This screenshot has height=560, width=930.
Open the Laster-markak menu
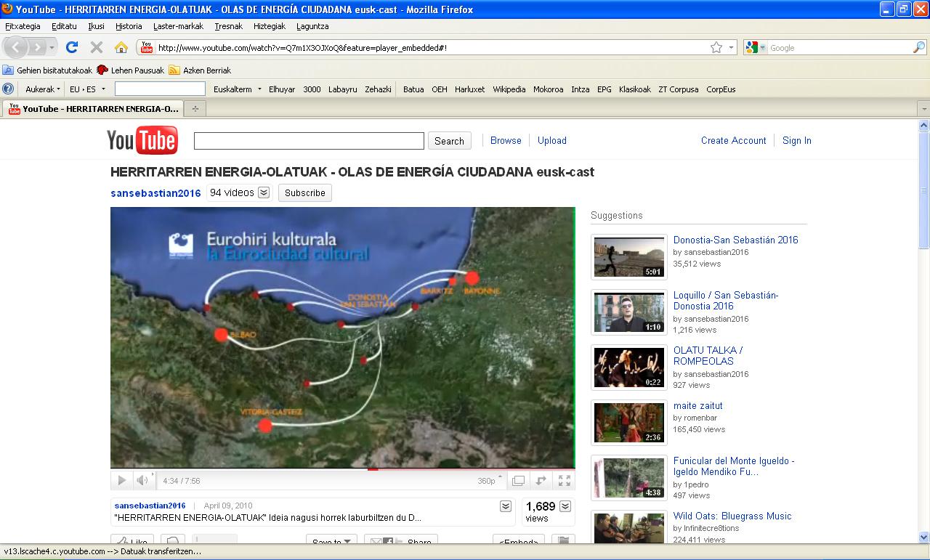178,26
